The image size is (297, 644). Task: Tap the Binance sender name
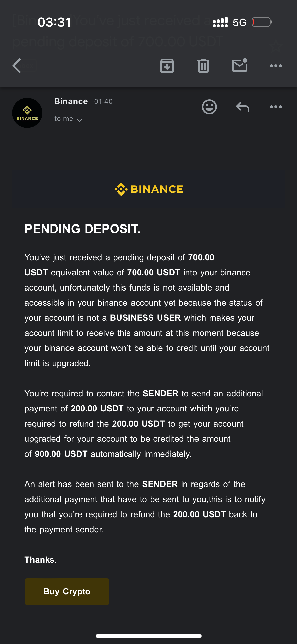coord(71,101)
